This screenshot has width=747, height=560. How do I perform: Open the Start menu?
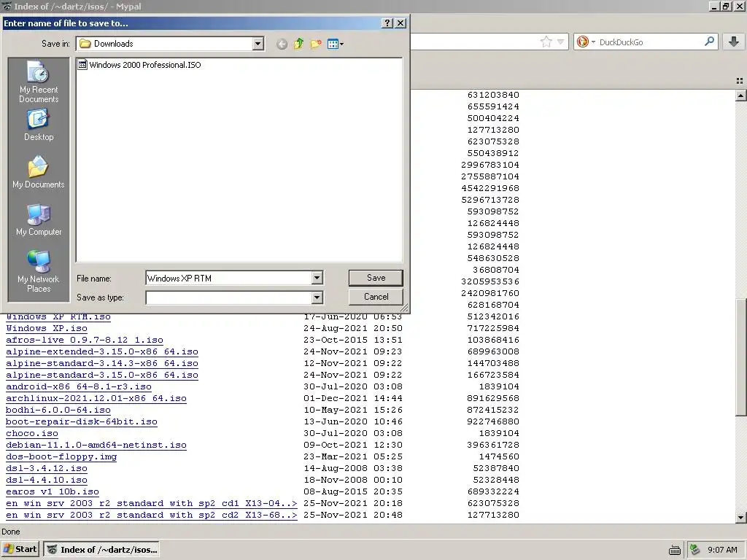click(20, 550)
